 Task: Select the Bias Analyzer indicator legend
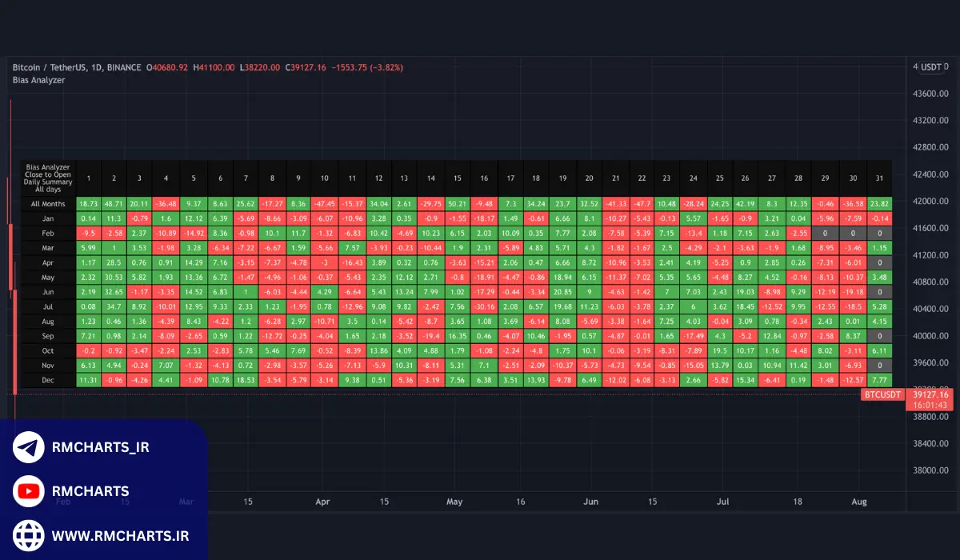39,80
